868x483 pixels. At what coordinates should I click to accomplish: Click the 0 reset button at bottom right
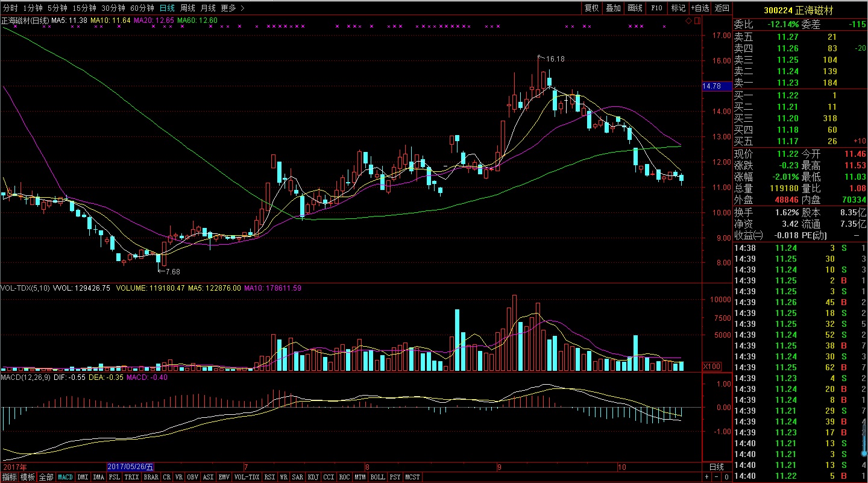coord(726,477)
